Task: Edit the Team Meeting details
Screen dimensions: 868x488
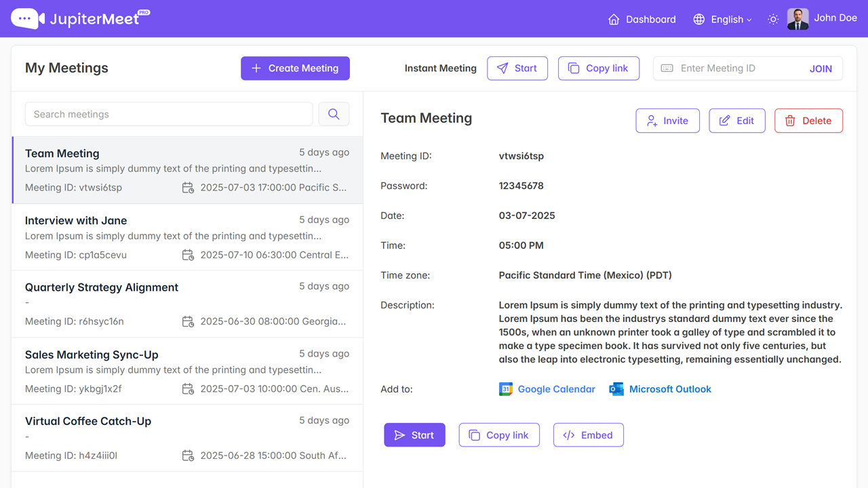Action: (x=736, y=121)
